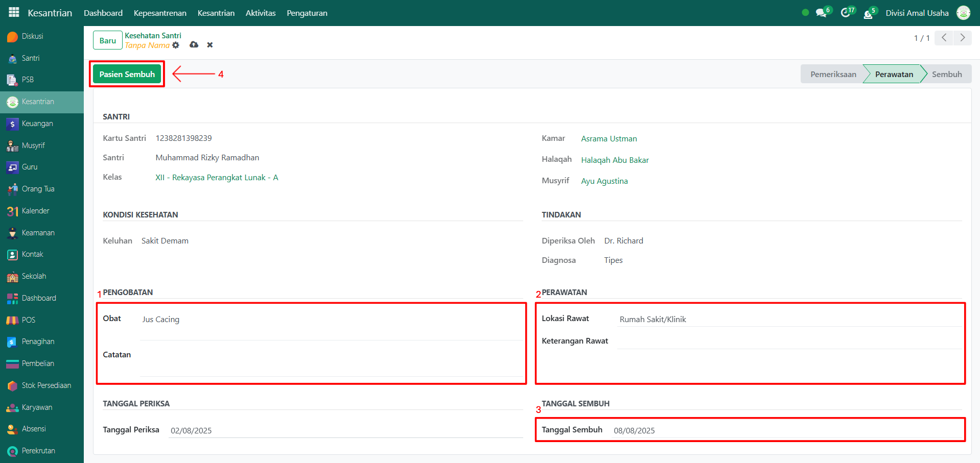Click the Pasien Sembuh button

(127, 74)
